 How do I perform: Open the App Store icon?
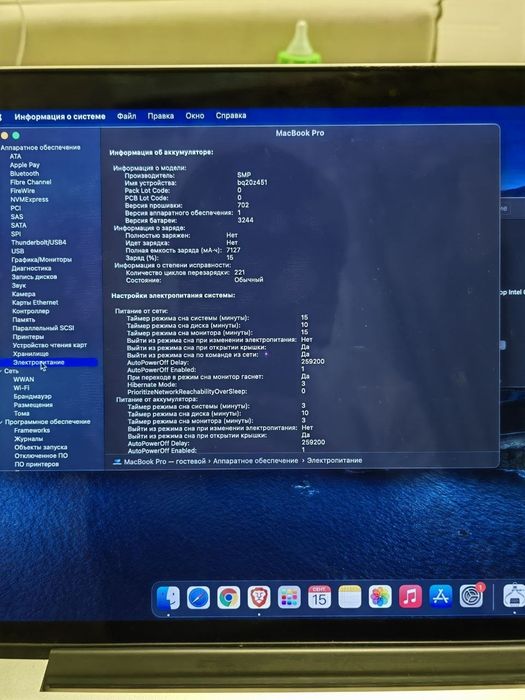click(x=441, y=597)
